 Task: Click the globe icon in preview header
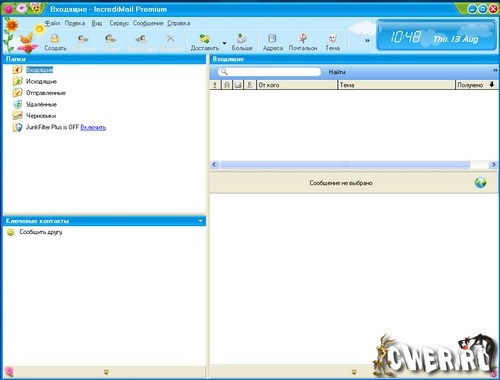pyautogui.click(x=480, y=183)
